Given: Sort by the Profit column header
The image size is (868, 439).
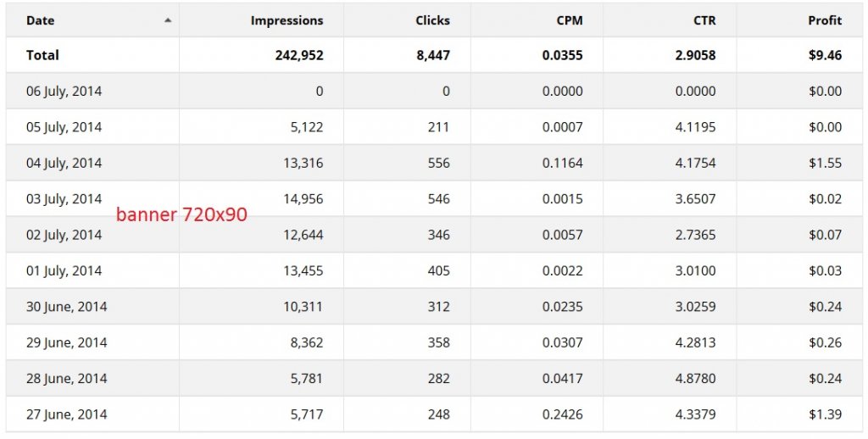Looking at the screenshot, I should pos(825,20).
